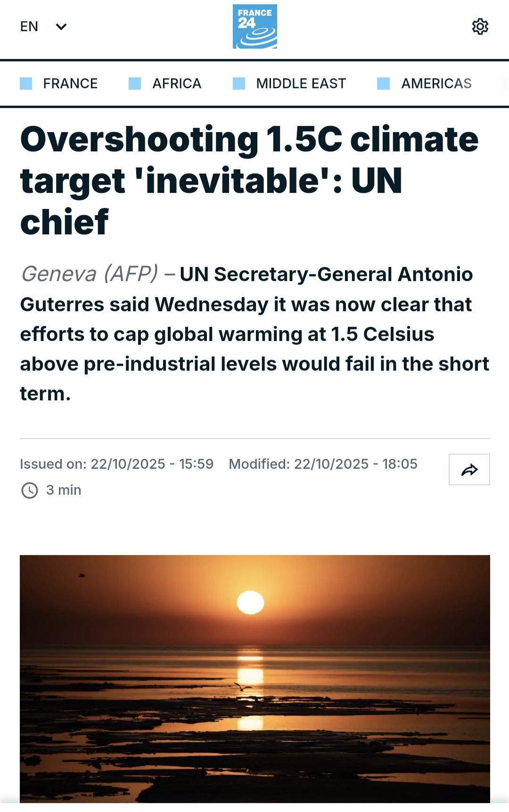This screenshot has height=812, width=509.
Task: Click the blue square beside Middle East
Action: point(239,83)
